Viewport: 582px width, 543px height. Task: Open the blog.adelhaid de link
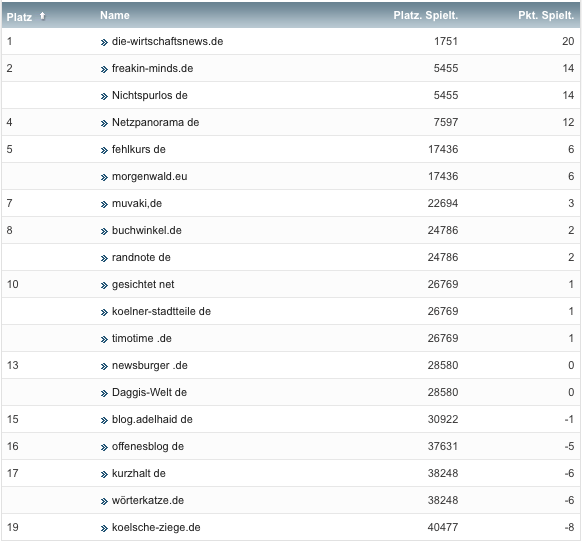tap(152, 419)
